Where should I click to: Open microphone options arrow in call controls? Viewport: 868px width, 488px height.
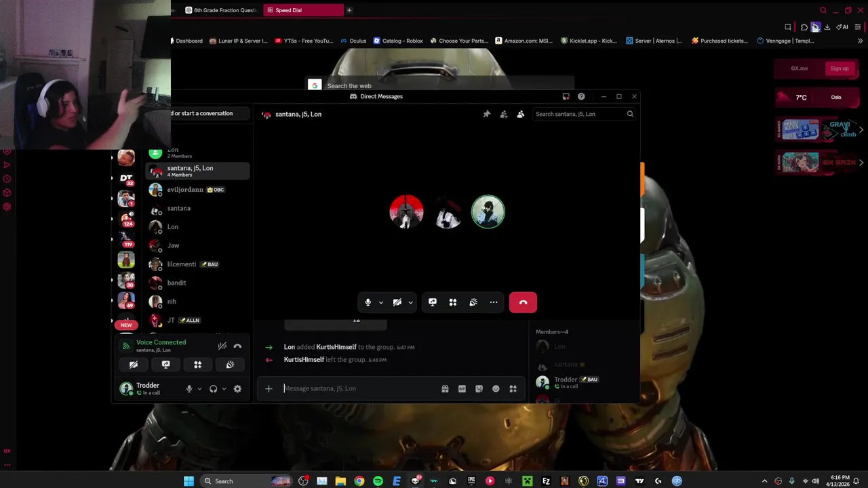380,302
